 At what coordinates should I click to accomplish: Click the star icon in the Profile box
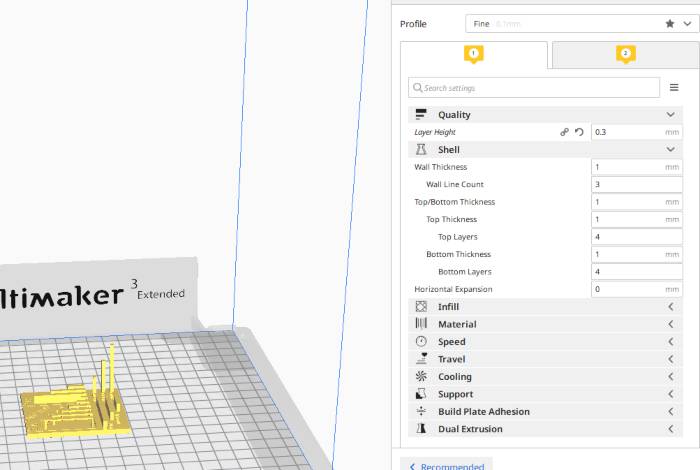pos(670,24)
